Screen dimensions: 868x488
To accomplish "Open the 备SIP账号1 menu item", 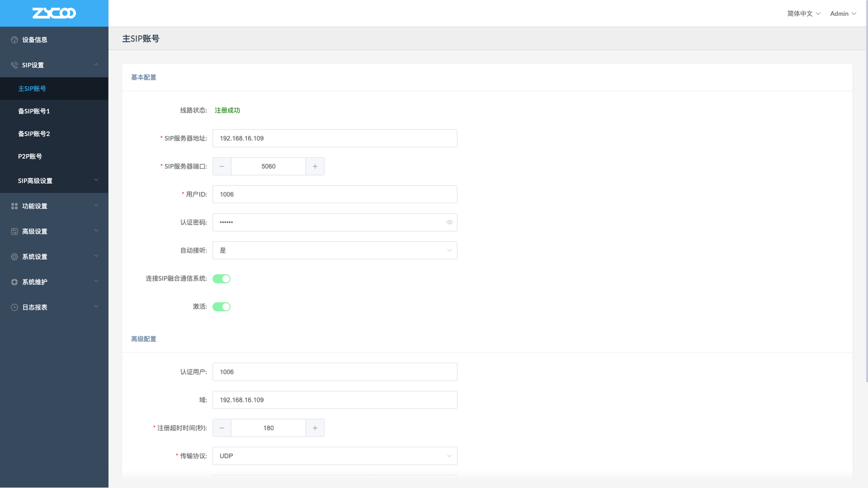I will [x=34, y=111].
